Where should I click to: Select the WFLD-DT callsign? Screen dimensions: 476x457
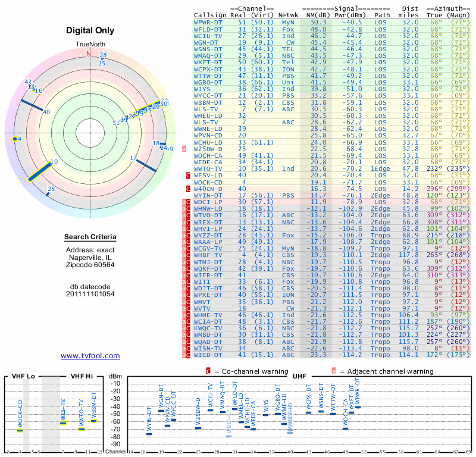[208, 29]
